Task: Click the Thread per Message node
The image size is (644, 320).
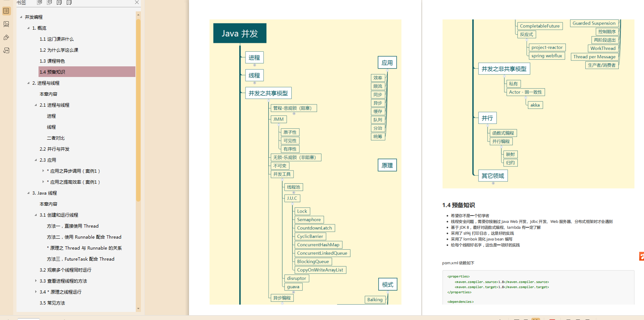Action: click(594, 57)
